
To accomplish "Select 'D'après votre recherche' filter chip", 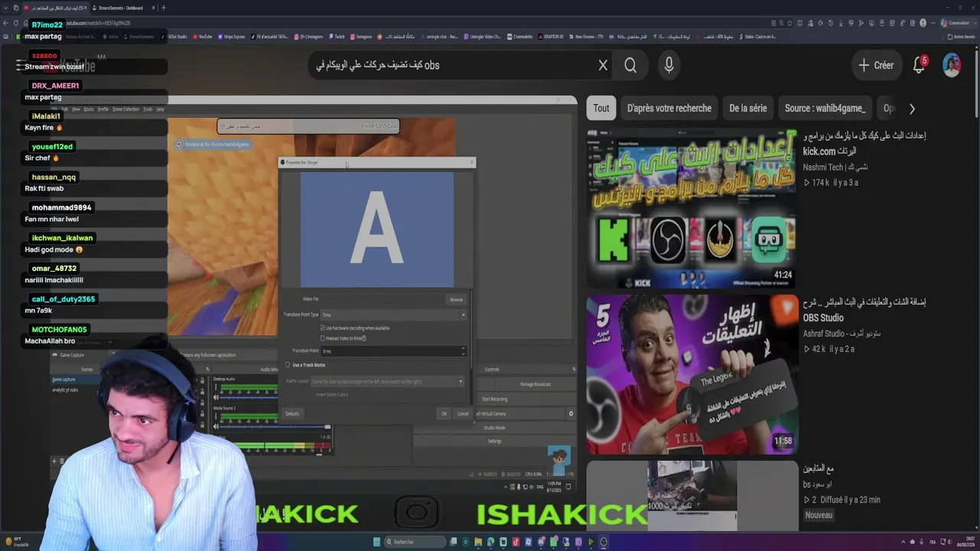I will point(669,108).
